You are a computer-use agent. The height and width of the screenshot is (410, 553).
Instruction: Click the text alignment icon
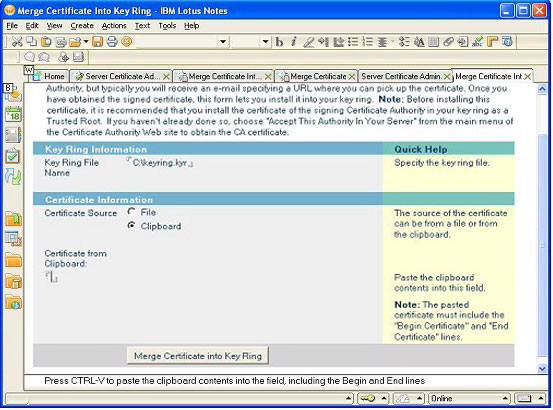click(382, 42)
